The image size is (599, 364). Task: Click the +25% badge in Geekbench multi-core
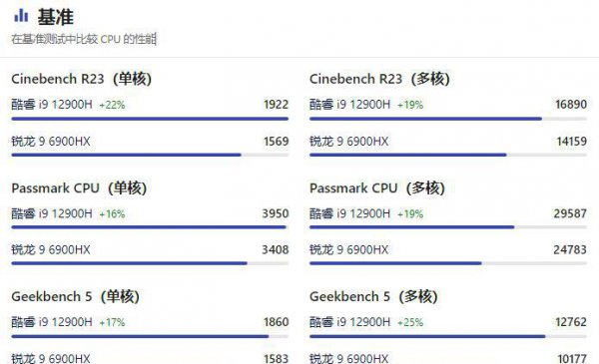point(410,323)
